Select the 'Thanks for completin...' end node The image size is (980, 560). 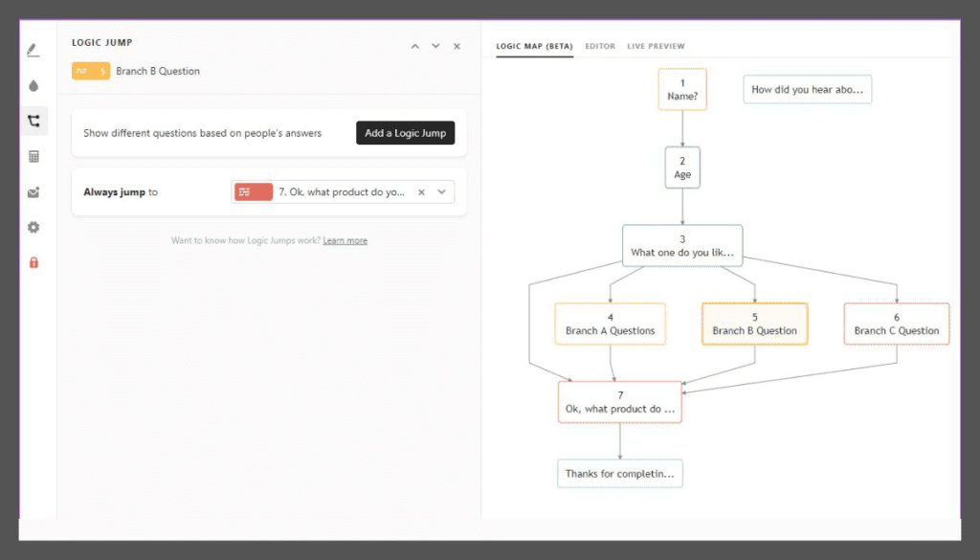tap(619, 474)
